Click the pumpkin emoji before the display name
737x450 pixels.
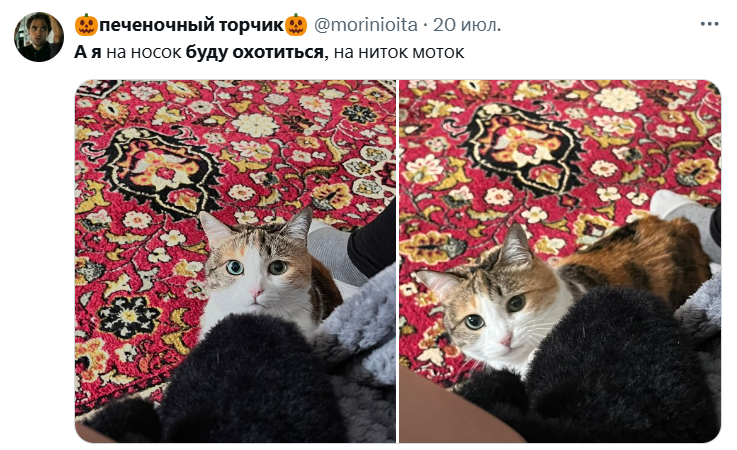coord(86,25)
